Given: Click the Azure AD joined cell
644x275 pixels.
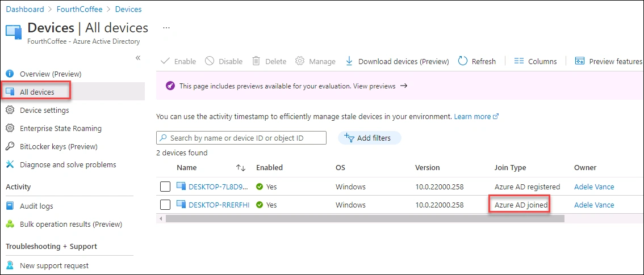Looking at the screenshot, I should click(x=521, y=205).
